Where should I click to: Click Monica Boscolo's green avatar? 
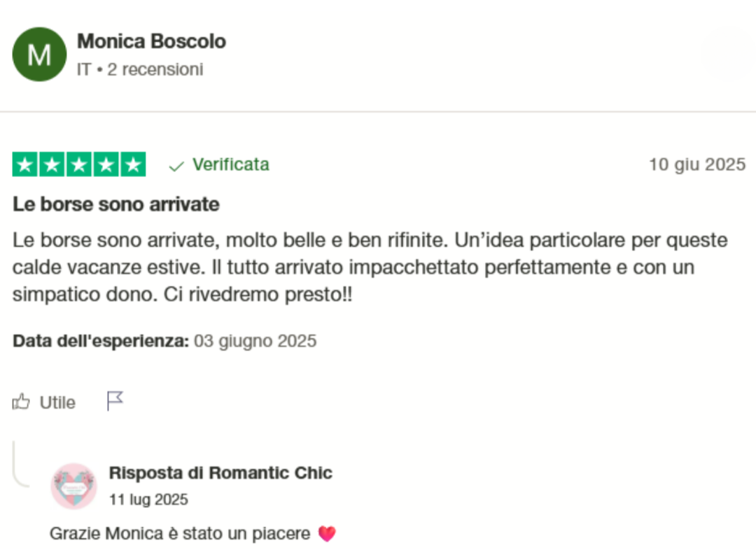[39, 55]
